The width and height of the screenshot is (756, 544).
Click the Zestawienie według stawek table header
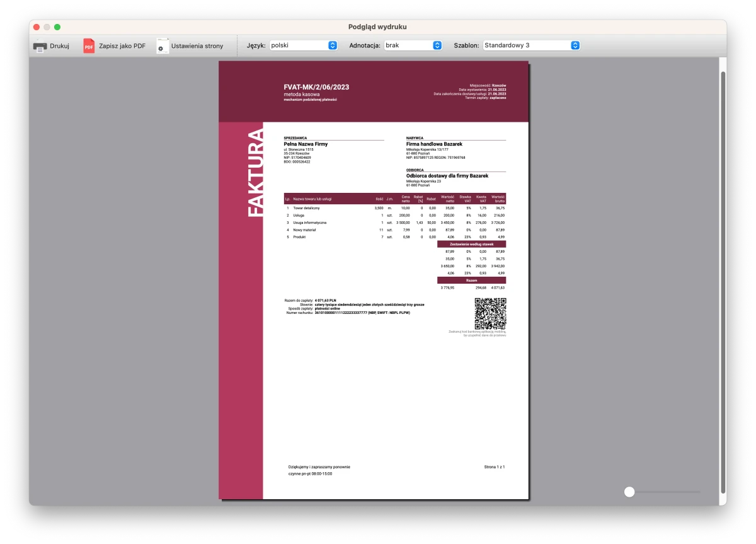tap(471, 244)
